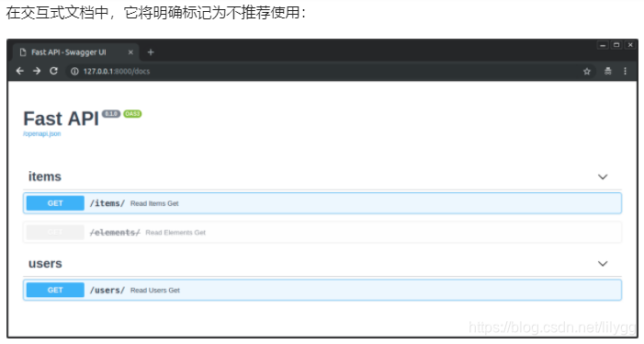The image size is (644, 344).
Task: Reload the page with the refresh icon
Action: (54, 71)
